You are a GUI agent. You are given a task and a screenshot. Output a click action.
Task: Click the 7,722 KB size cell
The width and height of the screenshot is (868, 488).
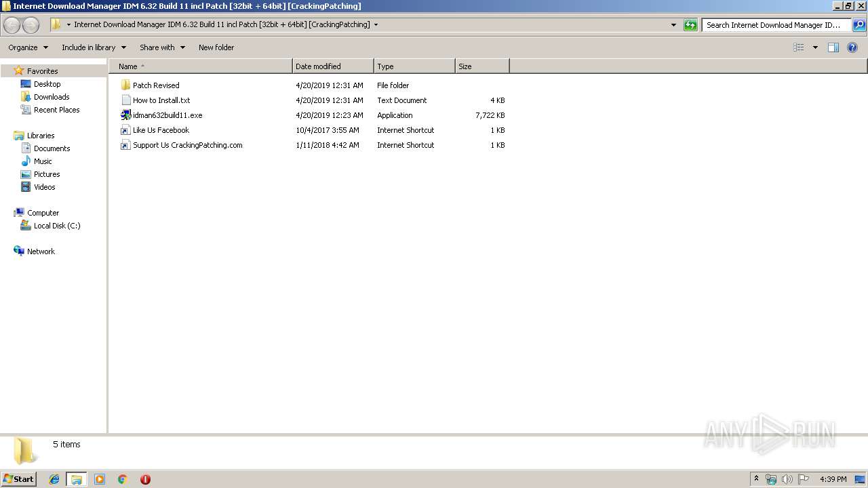tap(490, 115)
